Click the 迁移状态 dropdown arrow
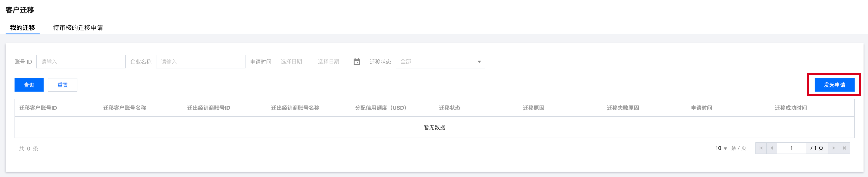 point(479,62)
